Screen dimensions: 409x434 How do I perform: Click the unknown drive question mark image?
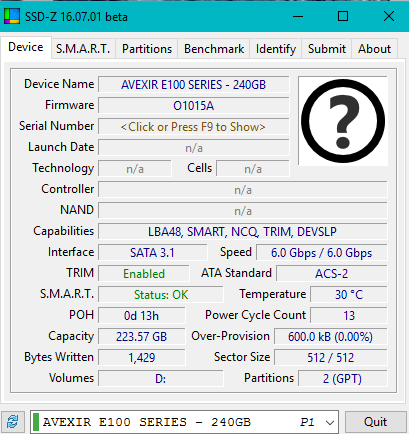pos(343,121)
